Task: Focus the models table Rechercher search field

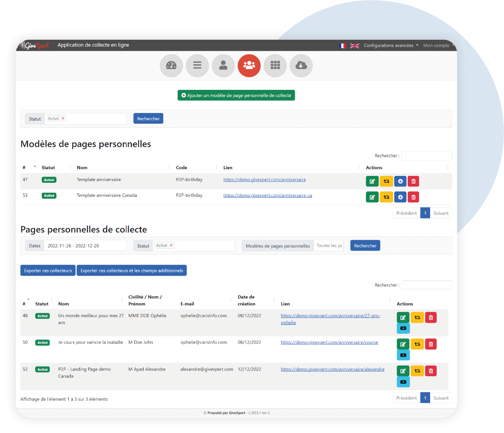Action: pos(427,156)
